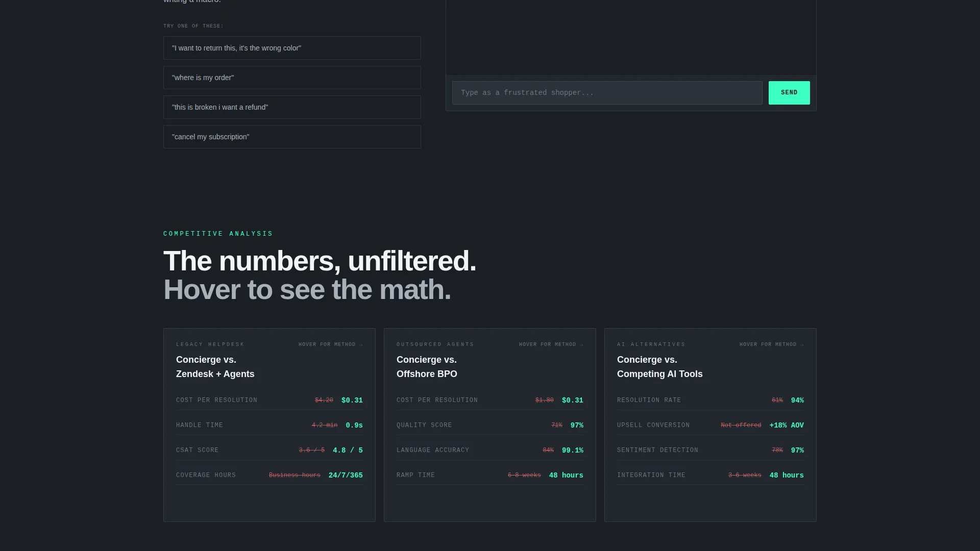Choose the "where is my order" prompt
The width and height of the screenshot is (980, 551).
click(x=292, y=78)
